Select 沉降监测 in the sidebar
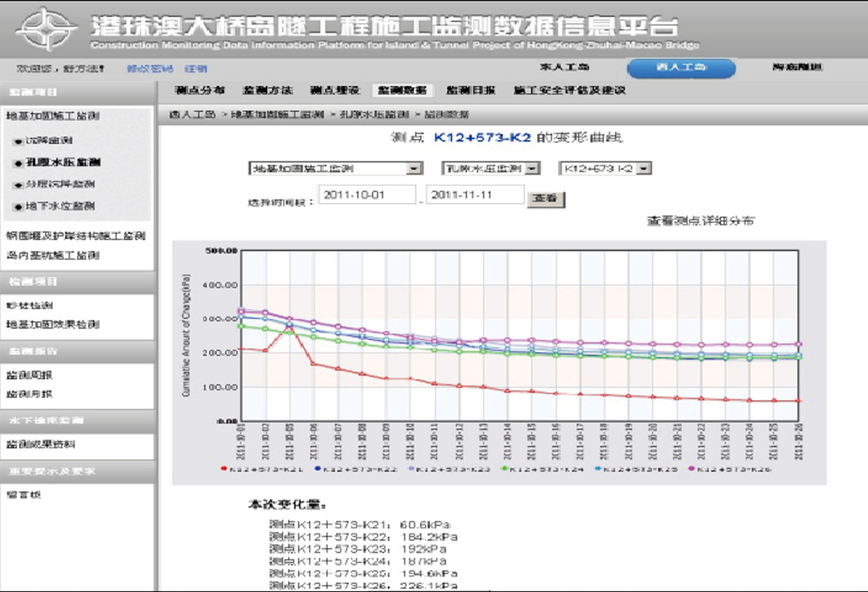868x592 pixels. click(49, 141)
